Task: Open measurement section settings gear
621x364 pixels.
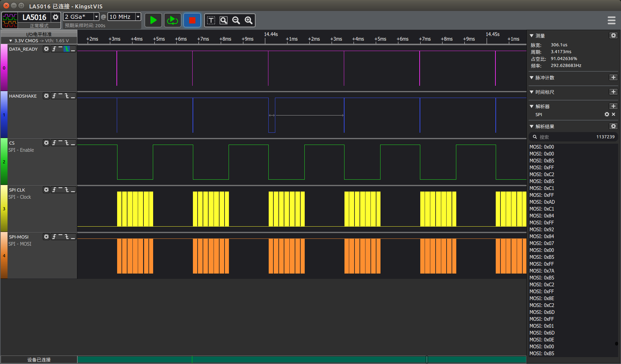Action: tap(613, 35)
